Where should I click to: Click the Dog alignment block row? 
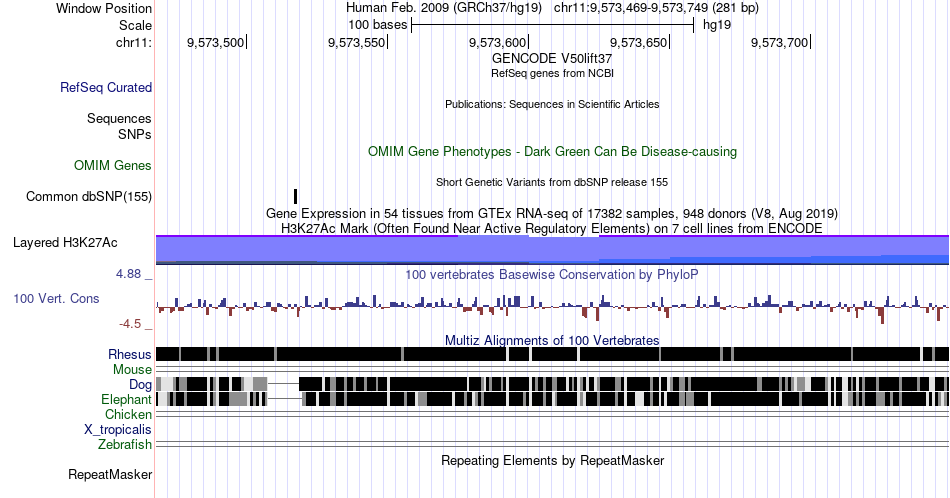pyautogui.click(x=552, y=384)
